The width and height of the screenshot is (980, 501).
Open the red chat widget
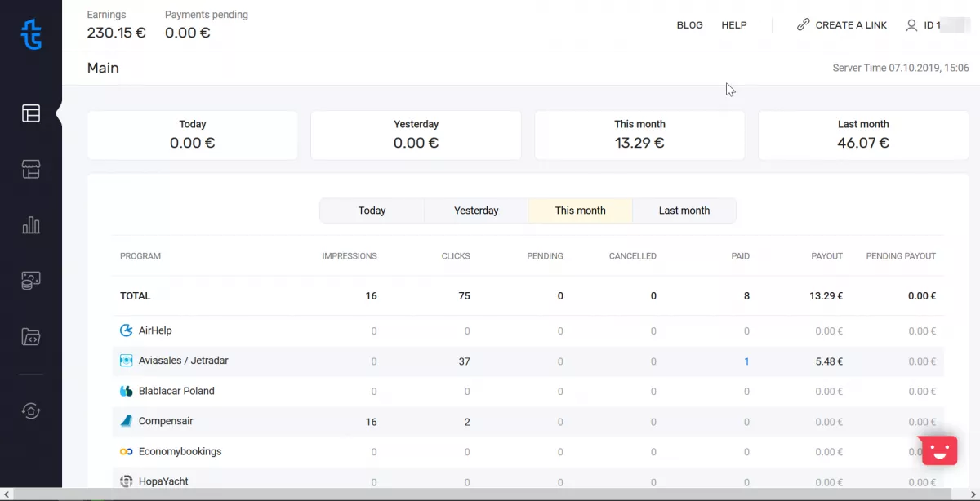(x=939, y=450)
